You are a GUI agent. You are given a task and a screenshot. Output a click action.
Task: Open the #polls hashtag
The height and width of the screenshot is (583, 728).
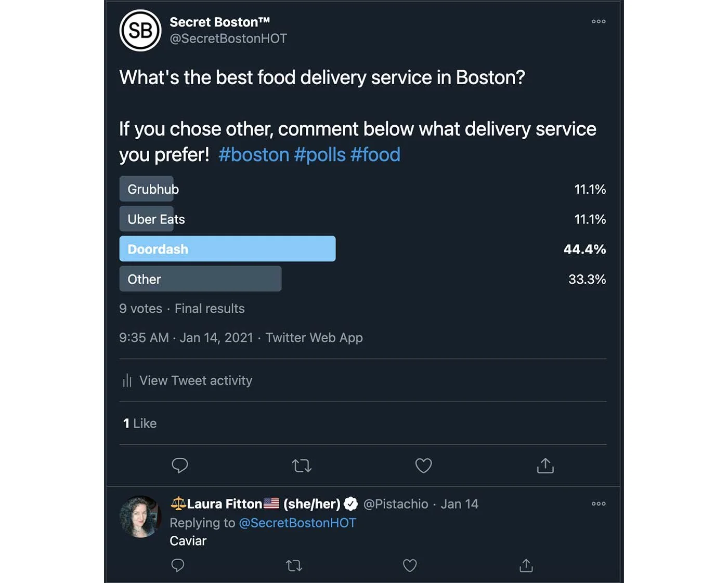[320, 155]
